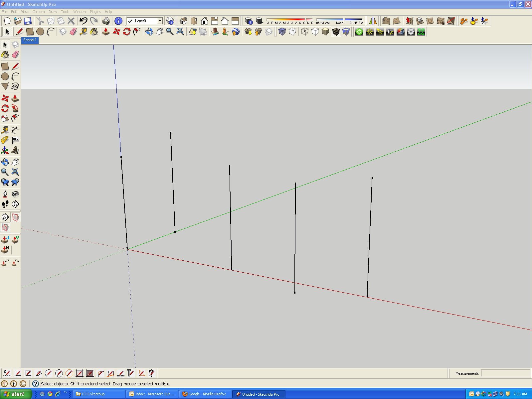
Task: Toggle X-Ray face style
Action: pyautogui.click(x=282, y=32)
